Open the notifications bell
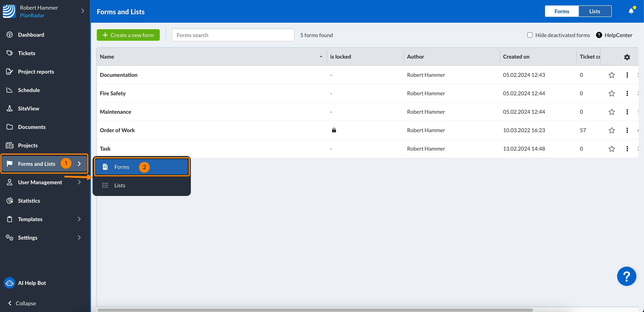Viewport: 644px width, 312px height. (631, 11)
